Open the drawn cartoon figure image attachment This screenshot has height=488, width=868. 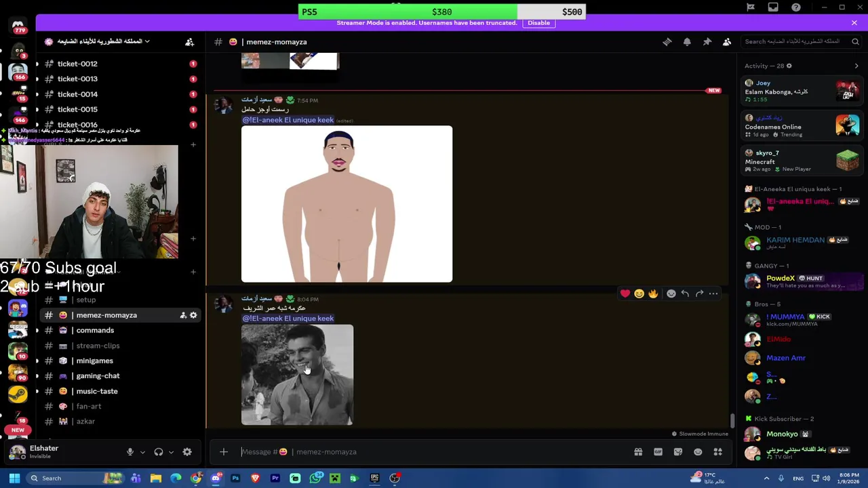point(347,204)
